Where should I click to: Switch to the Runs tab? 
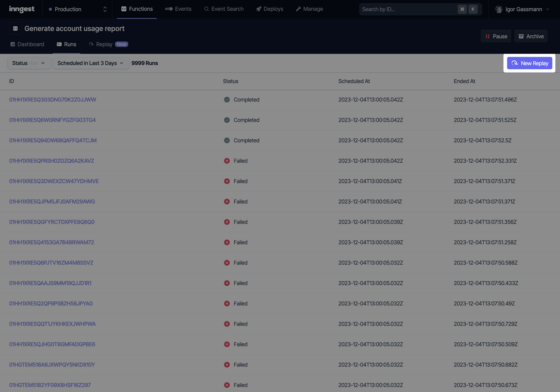[x=66, y=44]
